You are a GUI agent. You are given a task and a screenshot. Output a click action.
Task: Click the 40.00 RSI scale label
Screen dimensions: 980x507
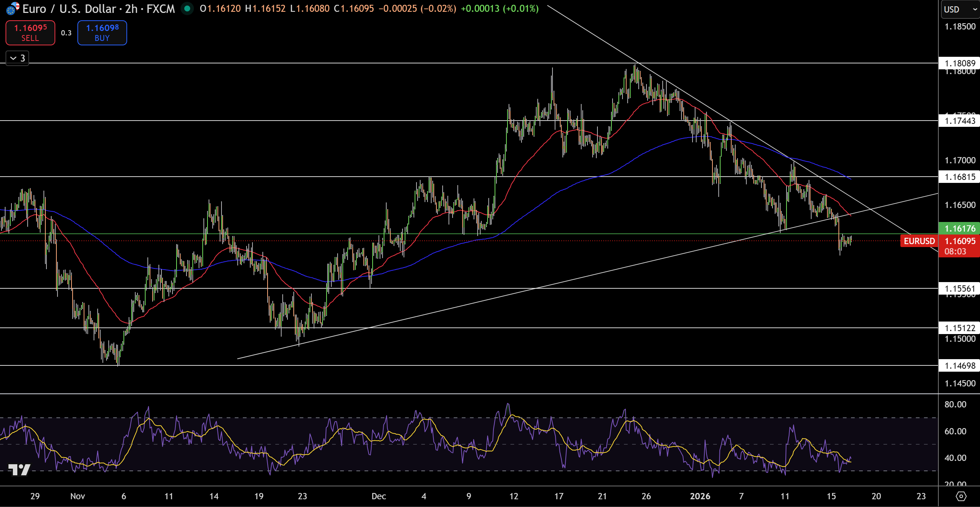point(955,458)
